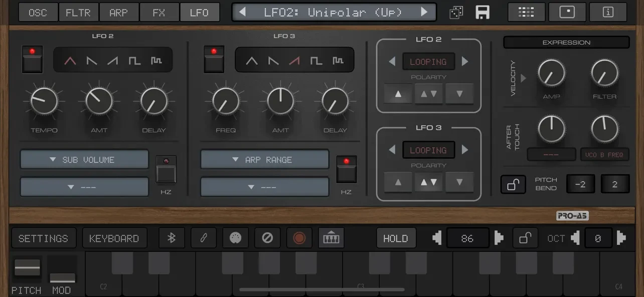Viewport: 644px width, 297px height.
Task: Randomize the preset with the dice icon
Action: tap(456, 13)
